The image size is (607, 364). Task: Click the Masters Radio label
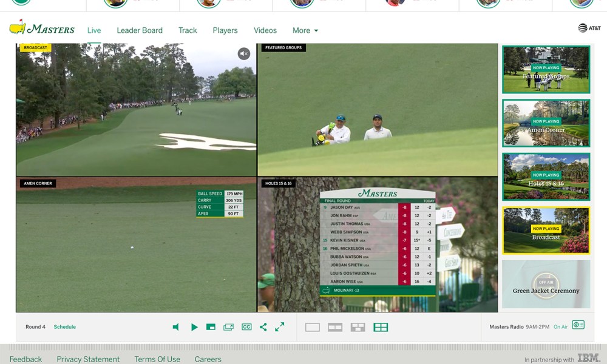click(x=506, y=327)
